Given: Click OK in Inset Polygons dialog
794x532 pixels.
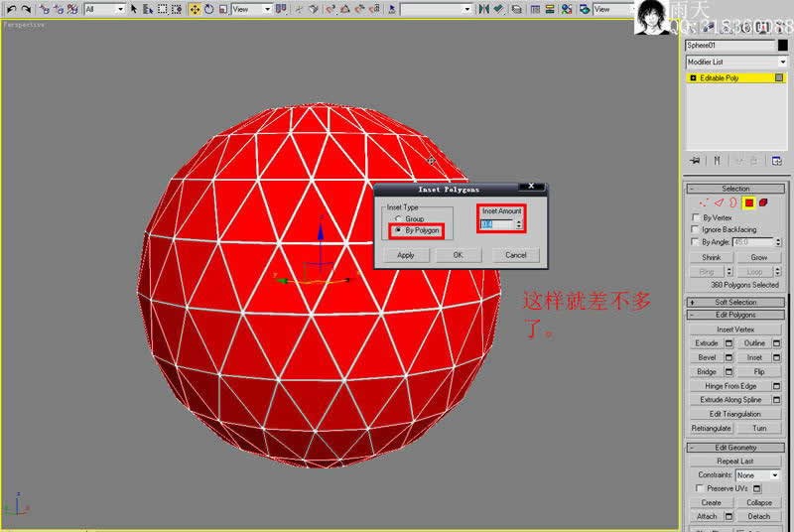Looking at the screenshot, I should point(458,255).
